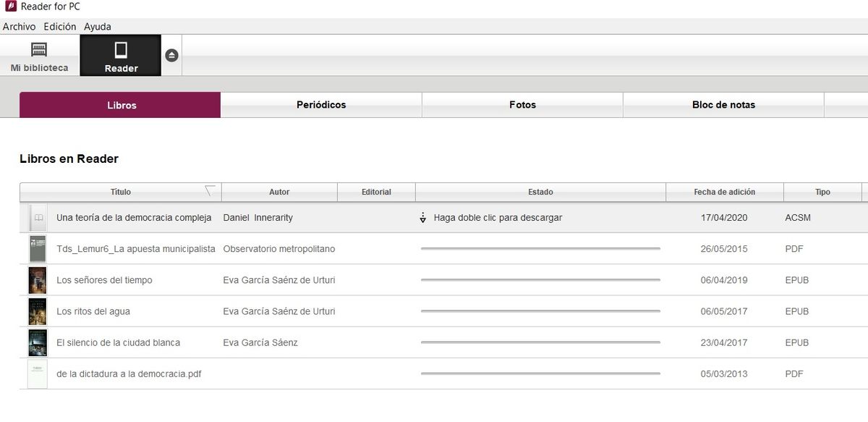Switch to the Bloc de notas tab

tap(723, 105)
